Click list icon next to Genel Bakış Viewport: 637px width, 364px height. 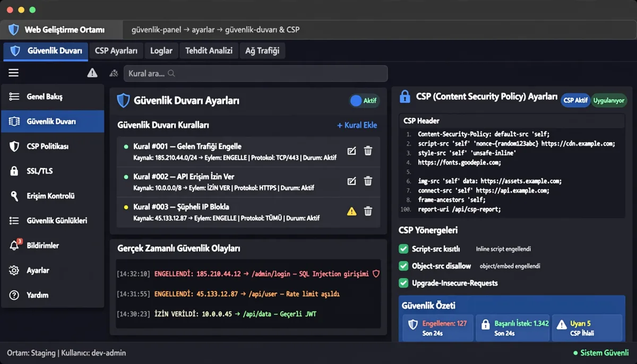point(14,97)
